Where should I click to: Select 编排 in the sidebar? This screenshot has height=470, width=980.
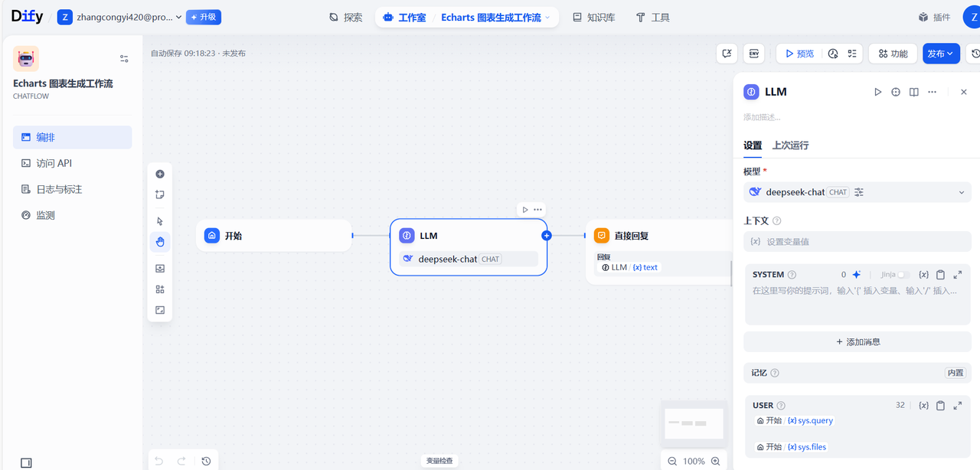[72, 137]
